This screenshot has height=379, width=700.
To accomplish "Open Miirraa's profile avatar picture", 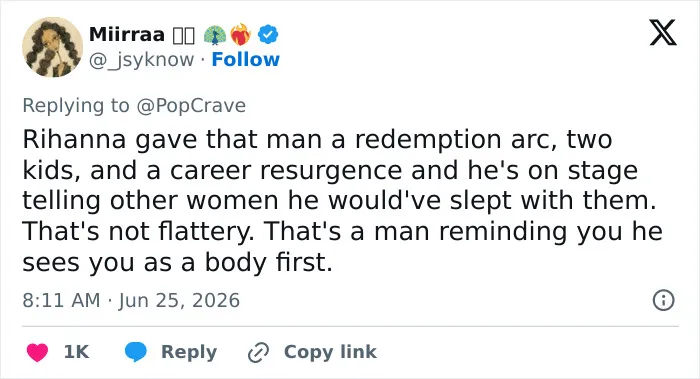I will (52, 47).
